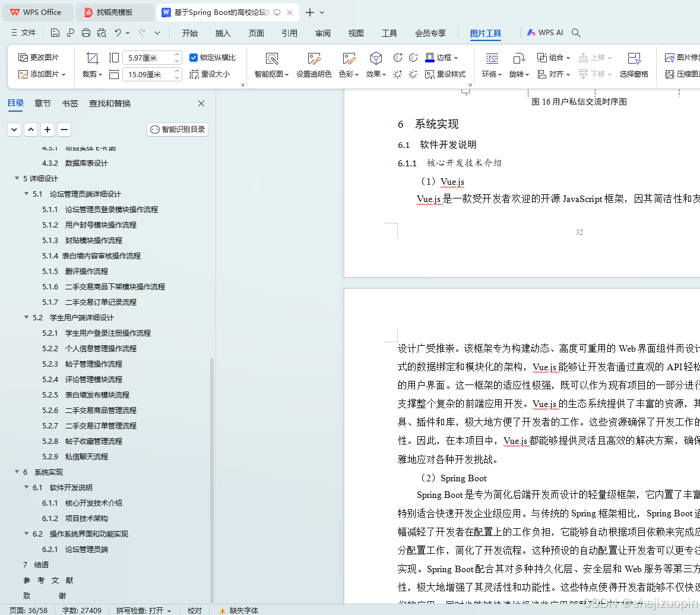Click the print preview icon
The height and width of the screenshot is (615, 700).
pyautogui.click(x=102, y=33)
